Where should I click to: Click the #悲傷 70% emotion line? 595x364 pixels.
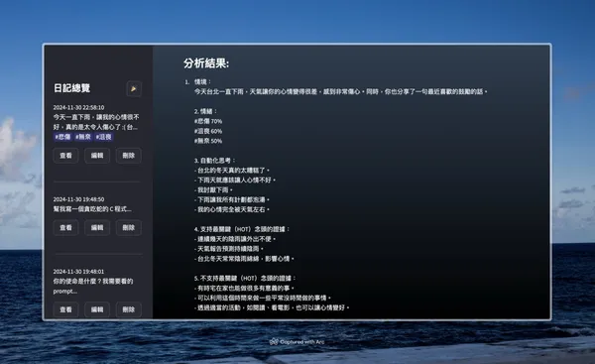(x=208, y=121)
